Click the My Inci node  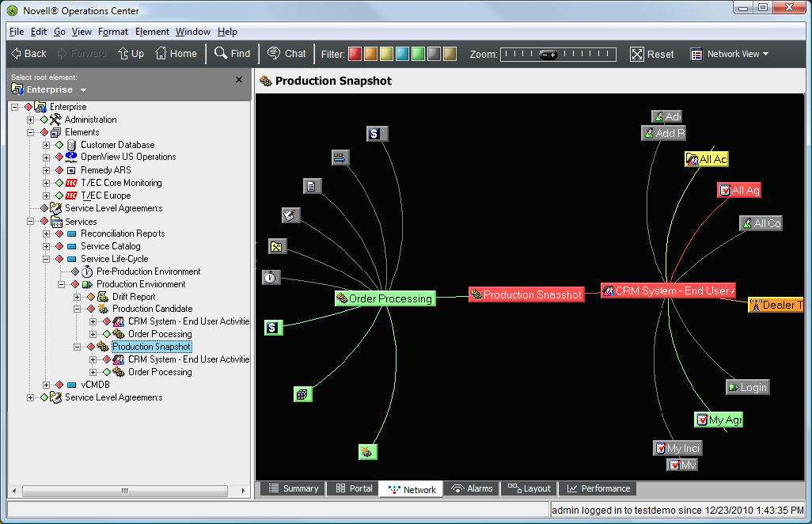click(678, 448)
